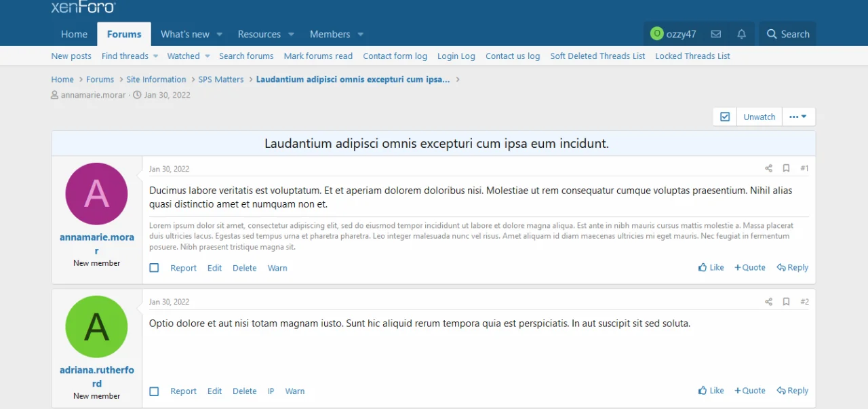The height and width of the screenshot is (409, 868).
Task: Select the checkbox on the second post
Action: tap(154, 391)
